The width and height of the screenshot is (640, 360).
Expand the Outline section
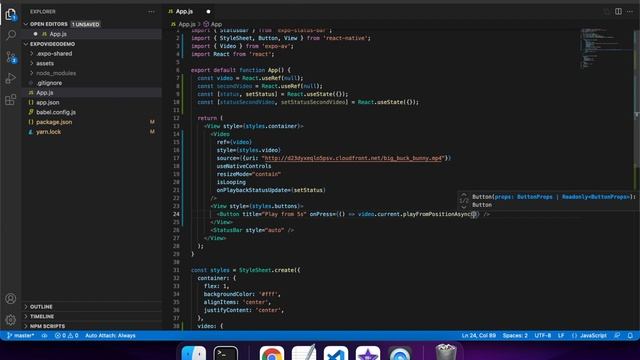(41, 307)
